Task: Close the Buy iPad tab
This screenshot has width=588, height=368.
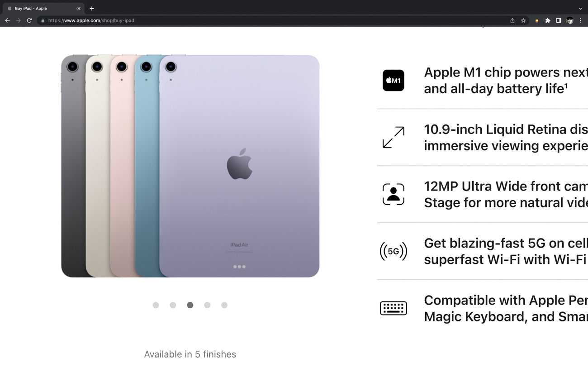Action: tap(79, 9)
